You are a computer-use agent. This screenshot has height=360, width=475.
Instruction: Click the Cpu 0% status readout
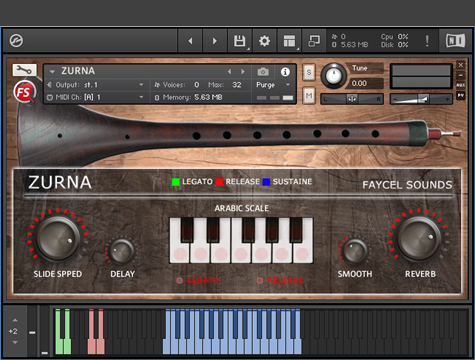pyautogui.click(x=395, y=37)
